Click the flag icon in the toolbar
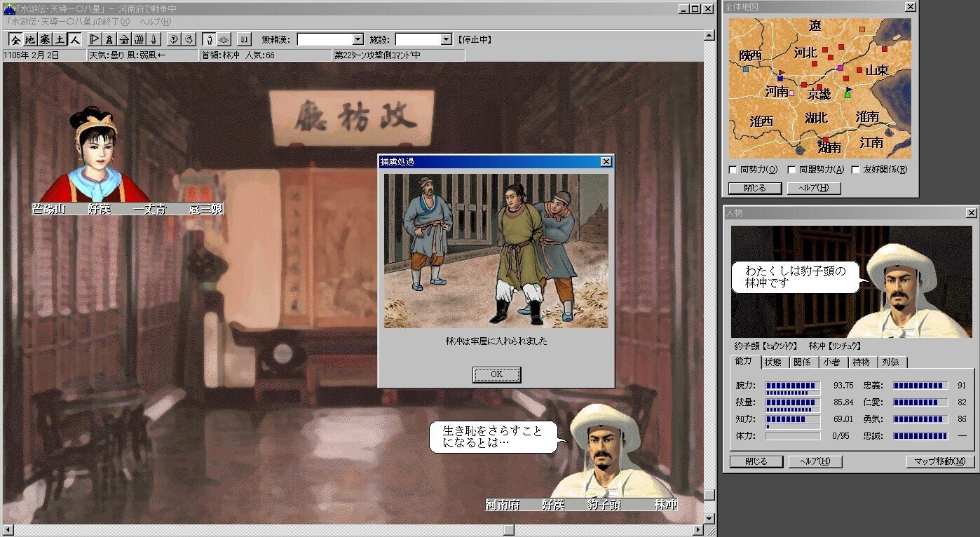This screenshot has height=537, width=980. pos(94,40)
